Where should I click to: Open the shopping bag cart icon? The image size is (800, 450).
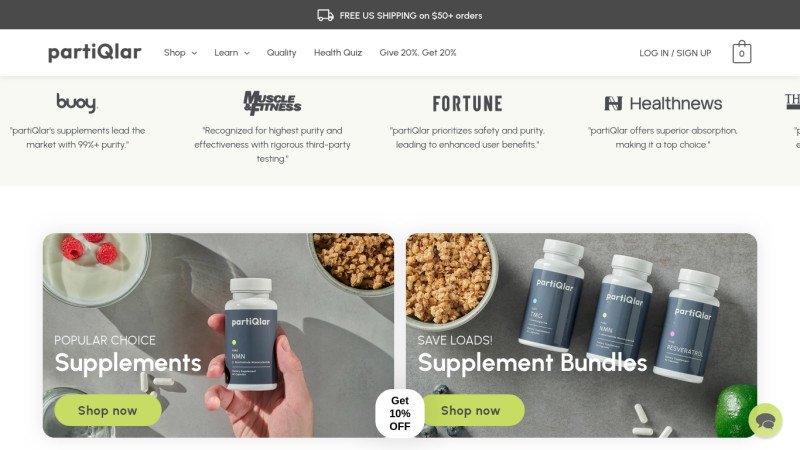pyautogui.click(x=741, y=52)
